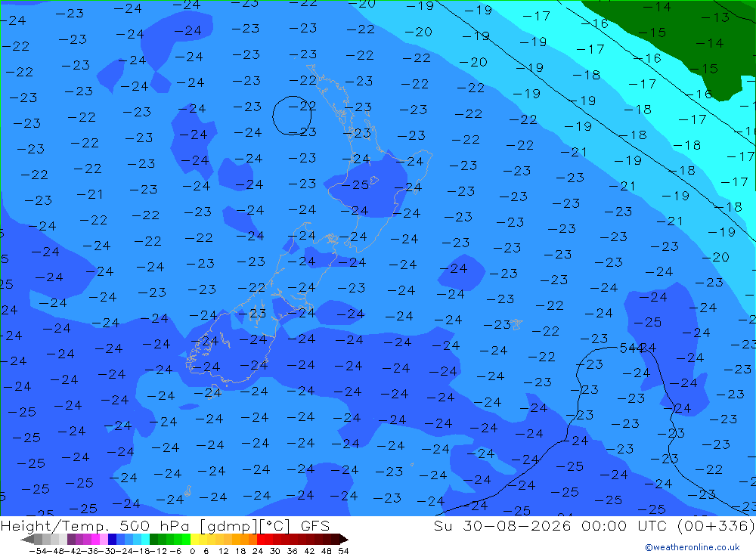Click the legend scale label '12'
Image resolution: width=756 pixels, height=554 pixels.
223,551
